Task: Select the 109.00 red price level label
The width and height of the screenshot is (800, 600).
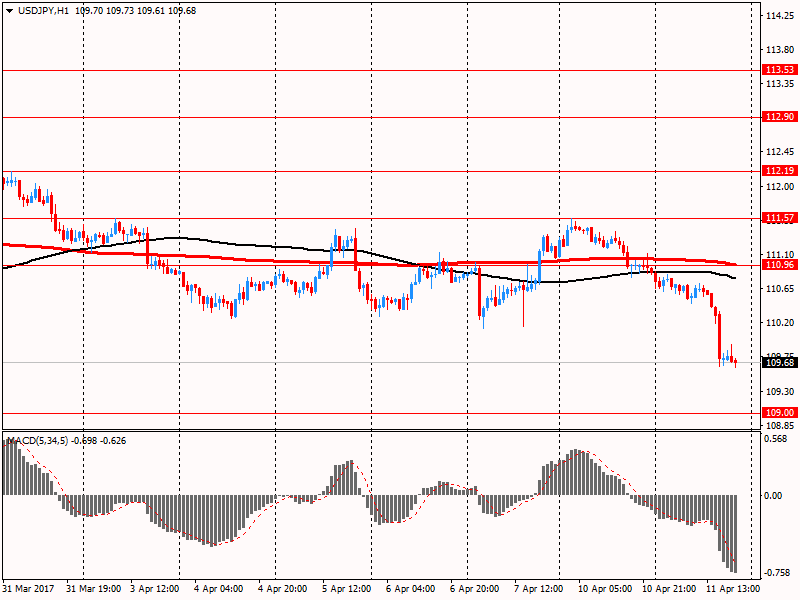Action: [x=780, y=412]
